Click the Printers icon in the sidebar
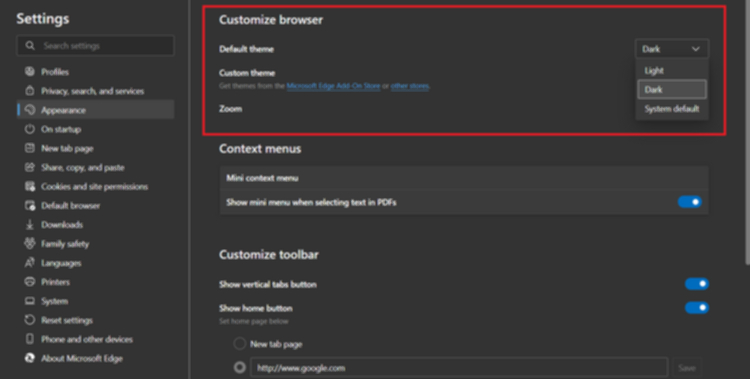 (x=30, y=282)
